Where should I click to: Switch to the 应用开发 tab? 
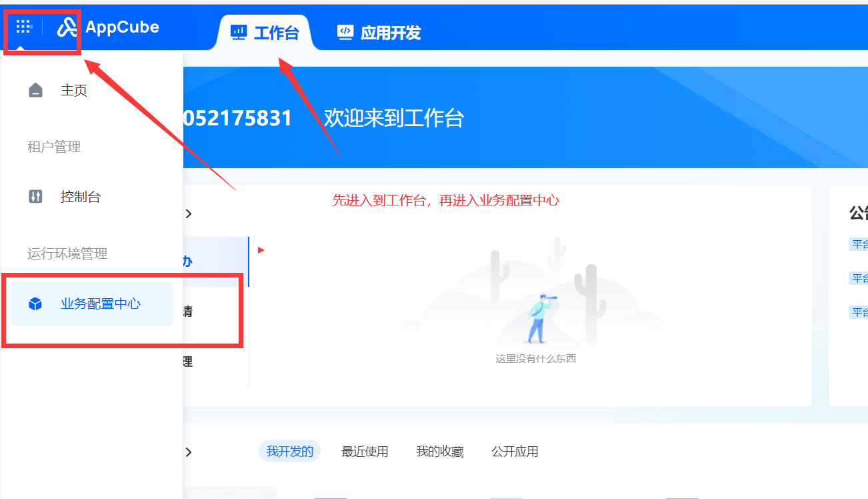pyautogui.click(x=379, y=33)
